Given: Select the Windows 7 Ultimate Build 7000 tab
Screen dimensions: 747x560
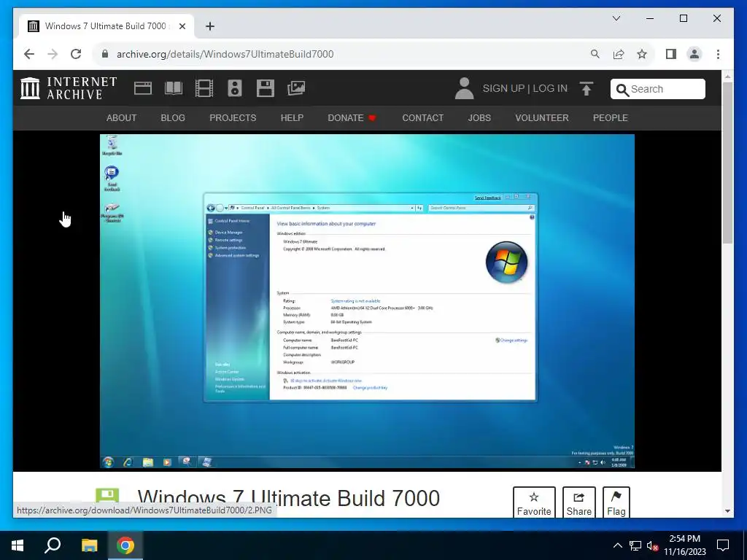Looking at the screenshot, I should click(105, 26).
